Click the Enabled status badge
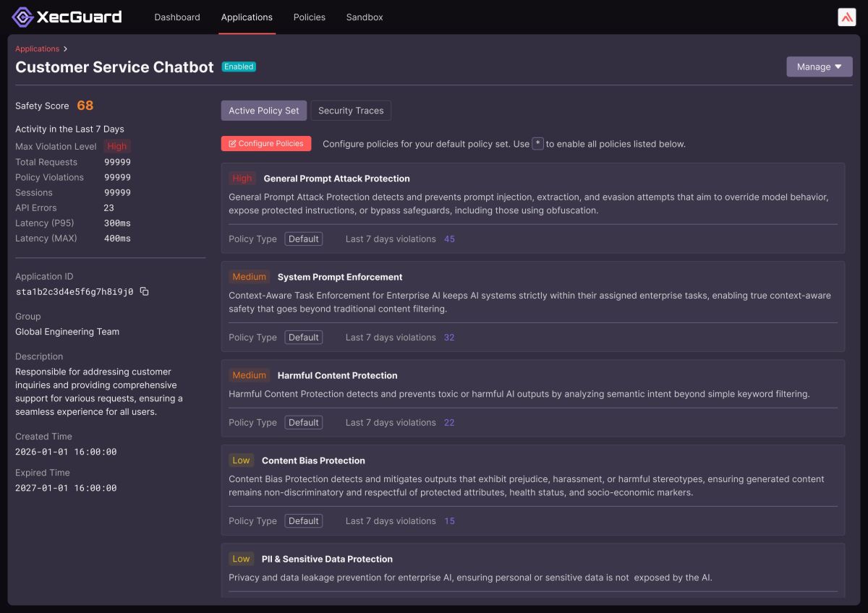868x613 pixels. tap(239, 67)
